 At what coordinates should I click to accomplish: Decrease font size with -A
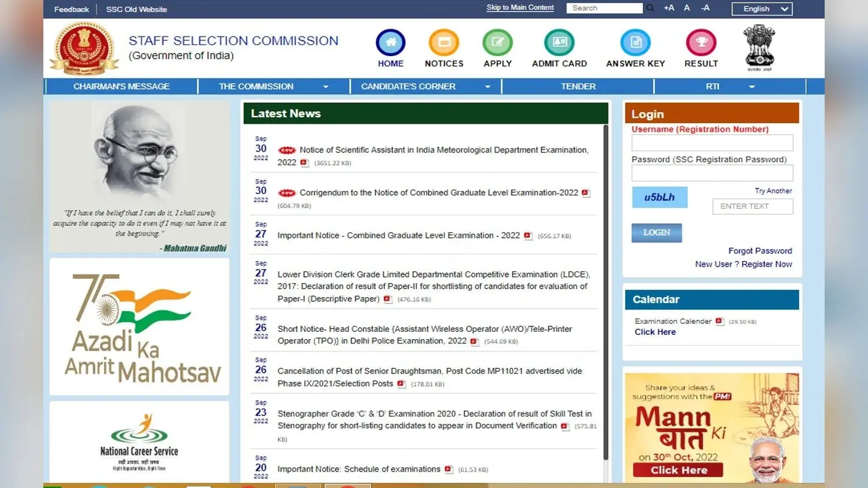(x=705, y=8)
